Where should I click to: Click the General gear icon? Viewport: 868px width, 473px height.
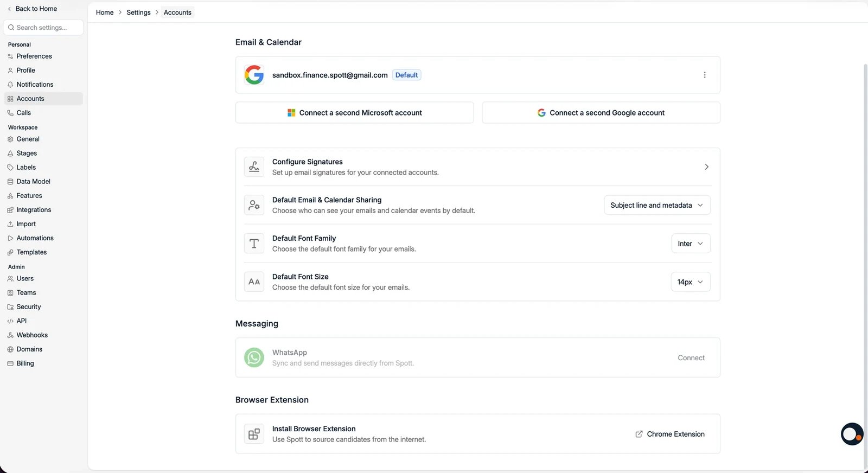point(10,139)
